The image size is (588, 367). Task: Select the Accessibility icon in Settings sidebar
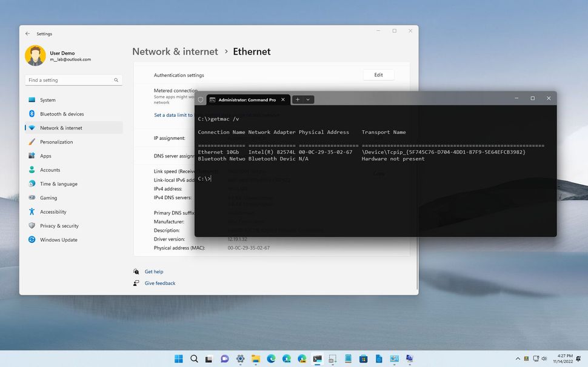31,211
